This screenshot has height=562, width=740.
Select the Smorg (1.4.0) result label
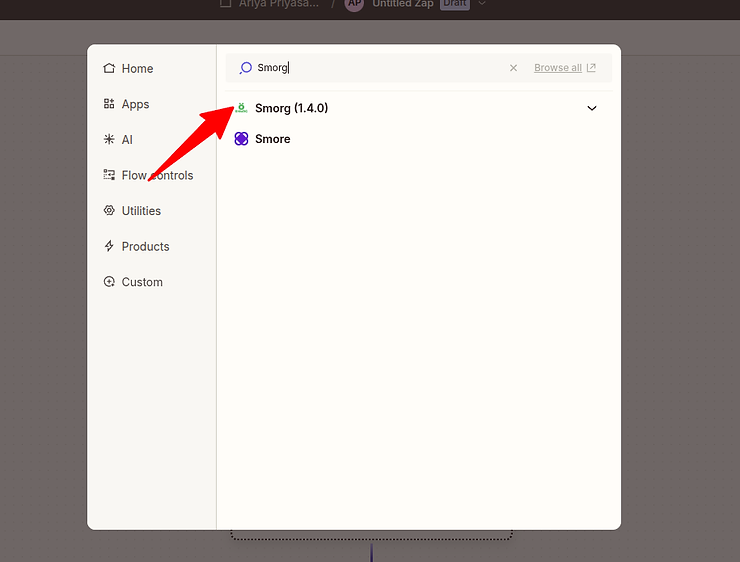tap(291, 108)
